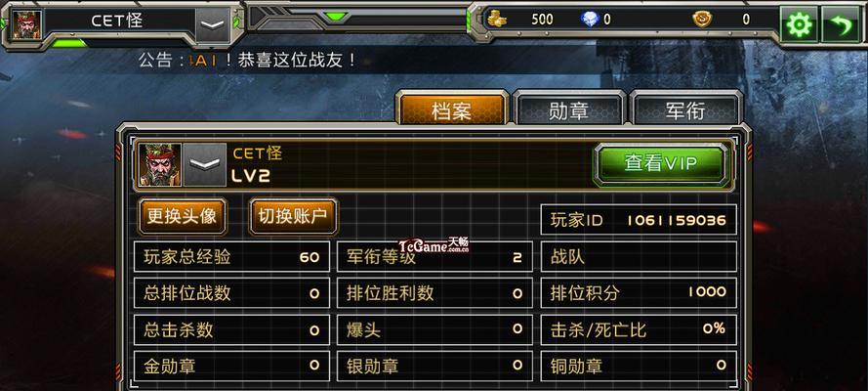
Task: Click the 更换头像 button
Action: click(182, 216)
